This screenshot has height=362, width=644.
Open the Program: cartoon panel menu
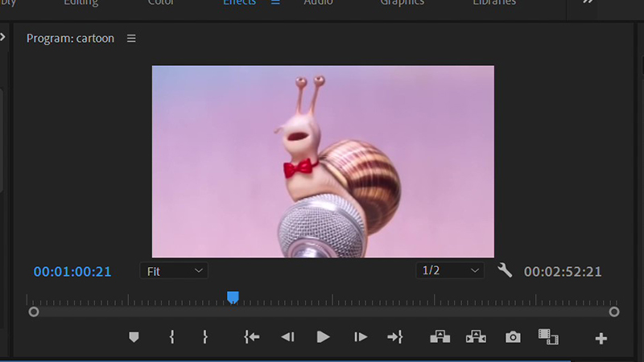131,39
